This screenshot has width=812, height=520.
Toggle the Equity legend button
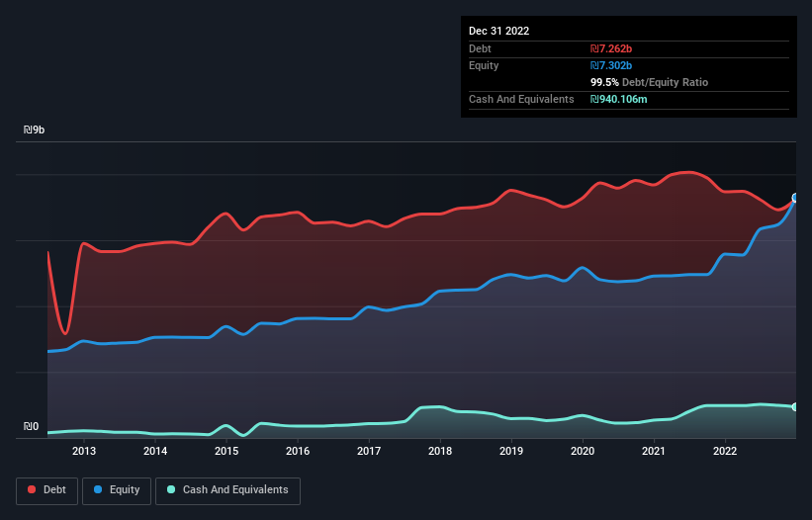tap(117, 490)
